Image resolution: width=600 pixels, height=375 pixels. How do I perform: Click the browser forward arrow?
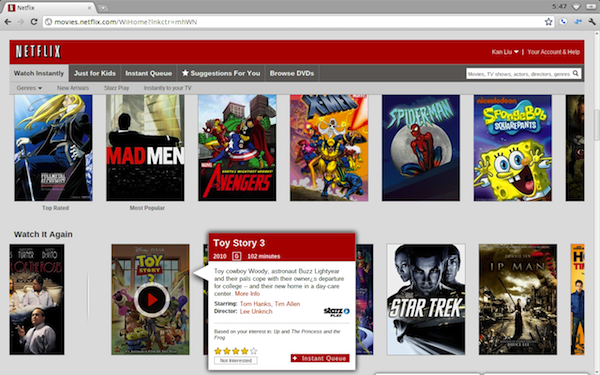20,22
